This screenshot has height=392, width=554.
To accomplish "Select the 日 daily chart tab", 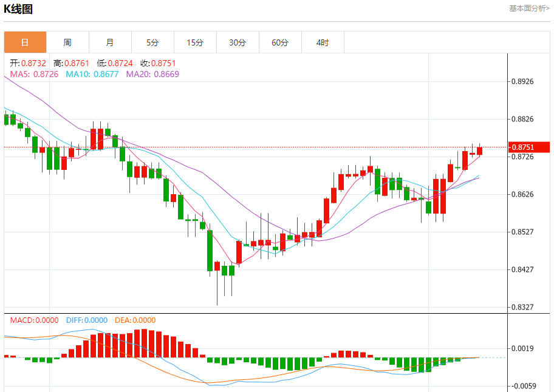I will [25, 42].
